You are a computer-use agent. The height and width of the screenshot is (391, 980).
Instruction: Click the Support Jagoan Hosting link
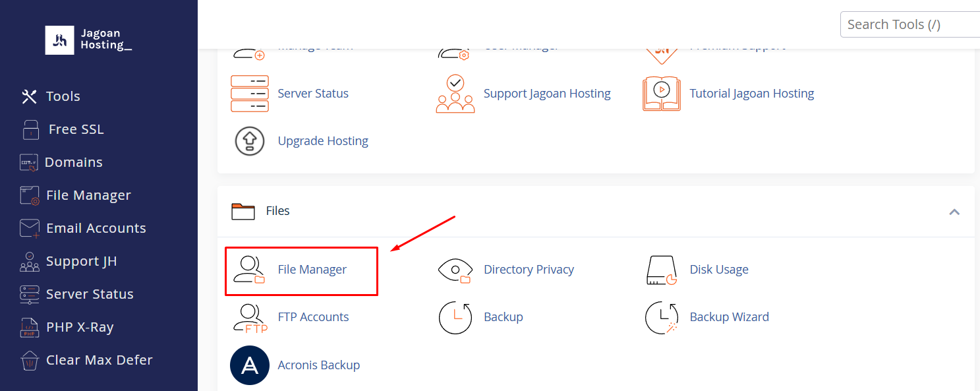point(547,94)
